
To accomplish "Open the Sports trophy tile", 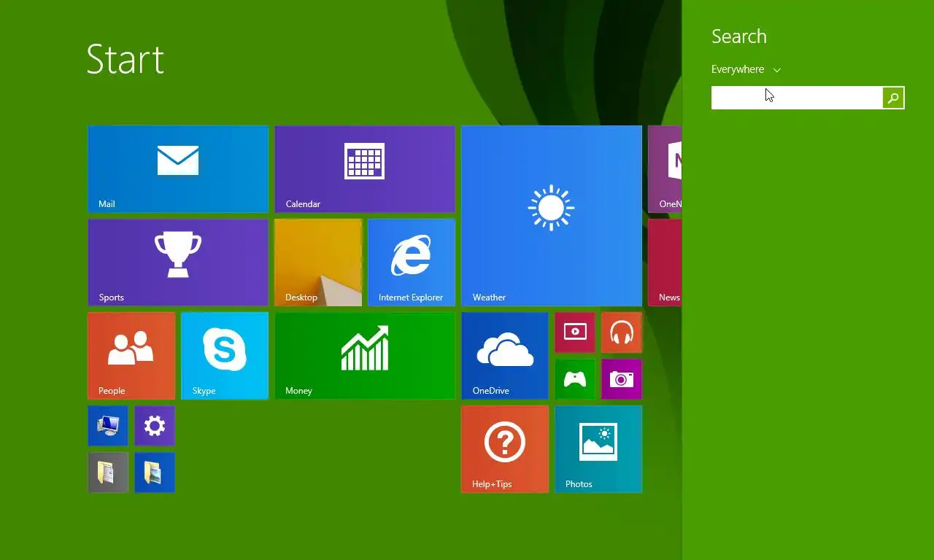I will click(x=178, y=262).
